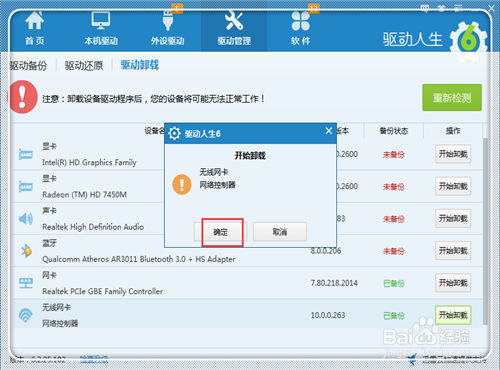Click version 7.80.218.2014

(334, 283)
